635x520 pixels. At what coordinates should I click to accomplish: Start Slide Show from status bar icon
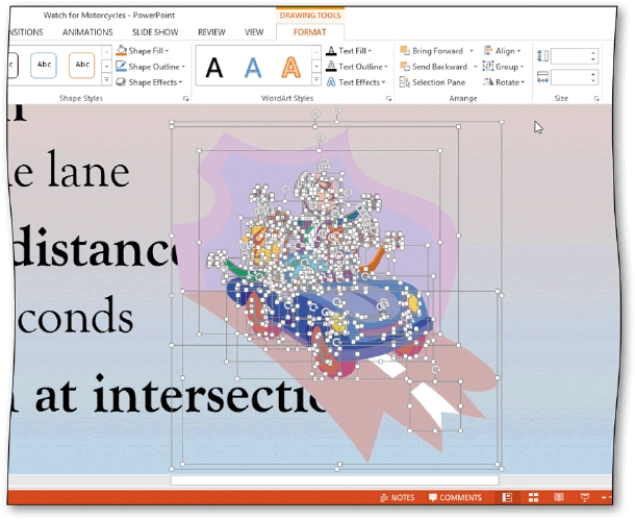tap(584, 497)
